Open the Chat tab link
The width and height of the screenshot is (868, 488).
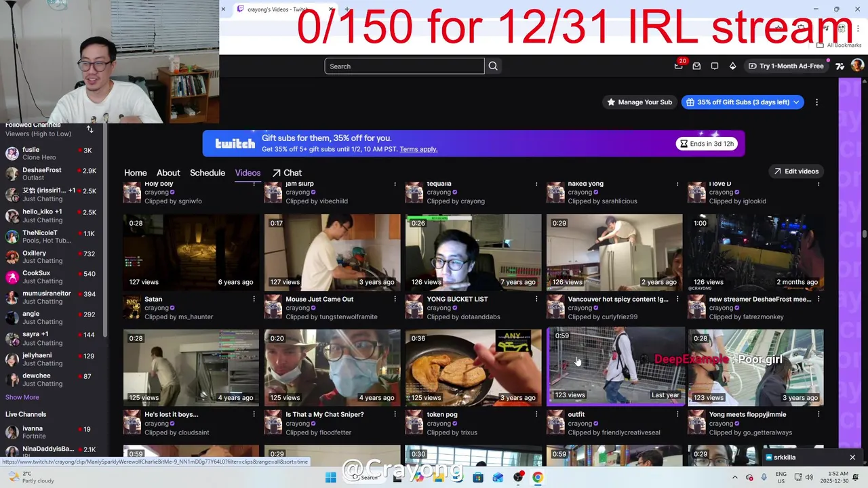coord(287,173)
